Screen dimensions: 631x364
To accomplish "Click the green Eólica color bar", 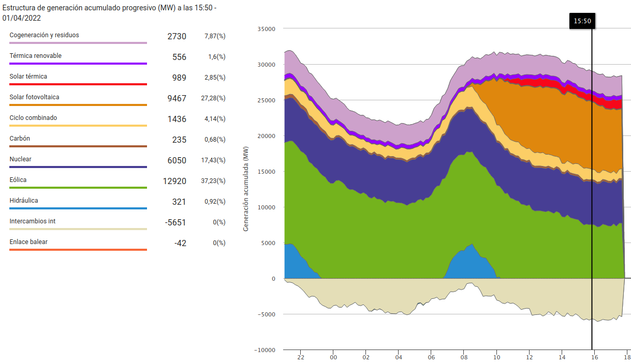I will pos(78,188).
